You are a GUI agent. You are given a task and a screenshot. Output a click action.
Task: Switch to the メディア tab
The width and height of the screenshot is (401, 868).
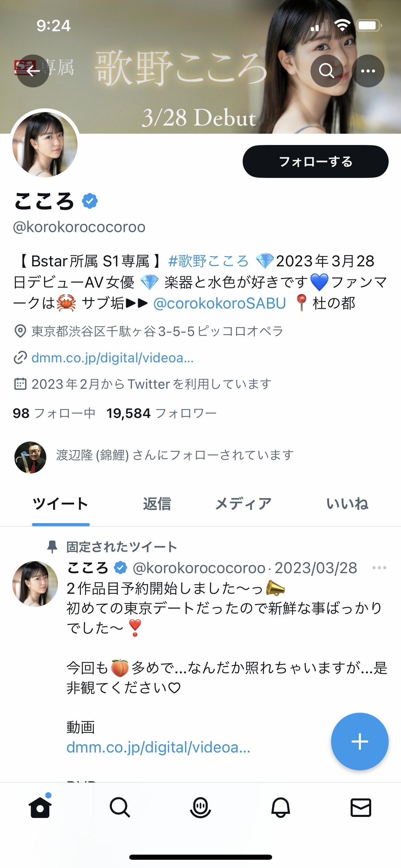(243, 504)
